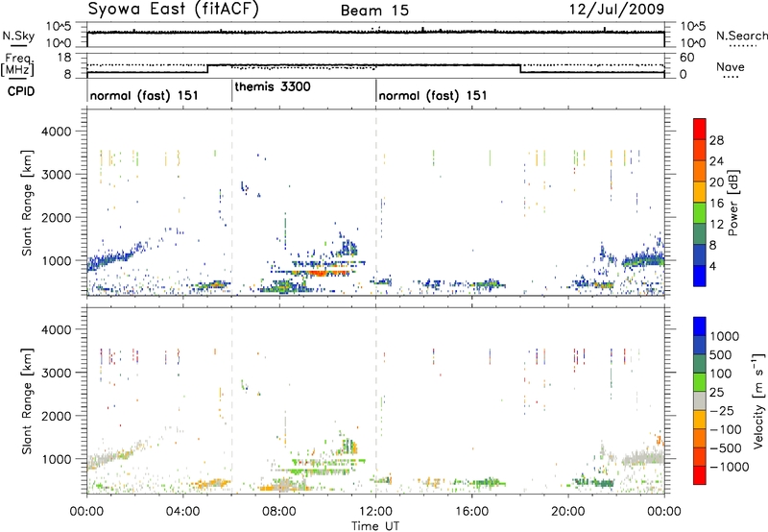Click the '16' label on Power color bar
The image size is (768, 532).
point(716,204)
